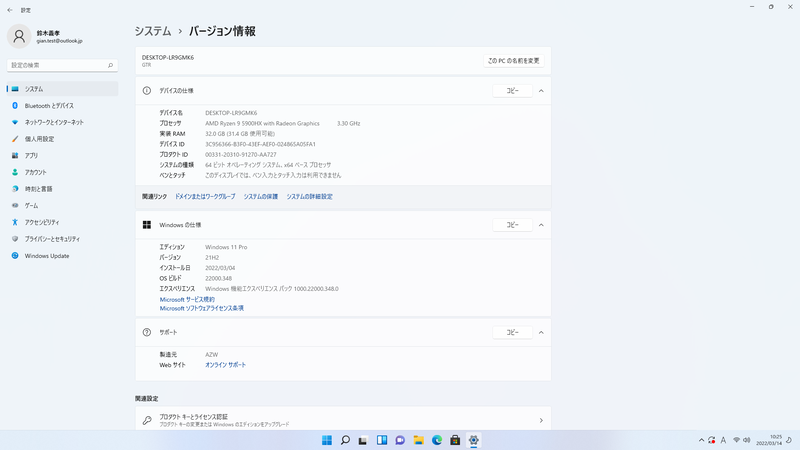This screenshot has width=800, height=450.
Task: Open taskbar Search
Action: coord(345,440)
